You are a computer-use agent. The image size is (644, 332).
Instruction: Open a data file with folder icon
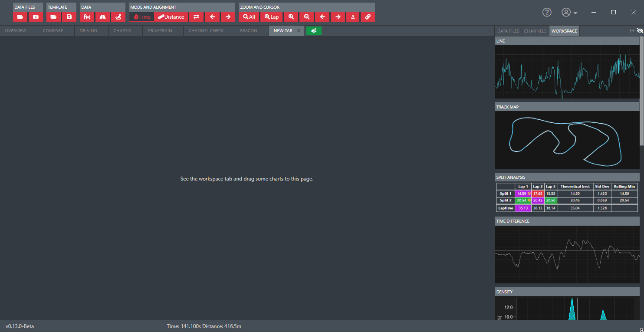(20, 17)
